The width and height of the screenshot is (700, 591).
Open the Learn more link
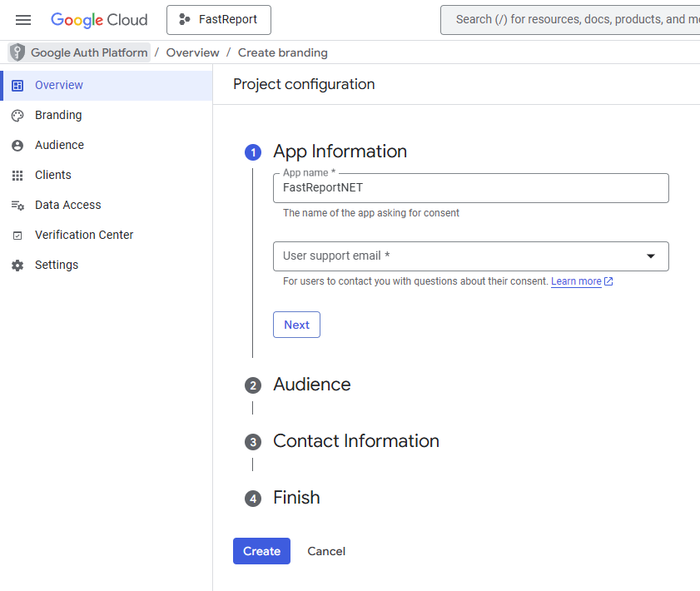tap(576, 281)
